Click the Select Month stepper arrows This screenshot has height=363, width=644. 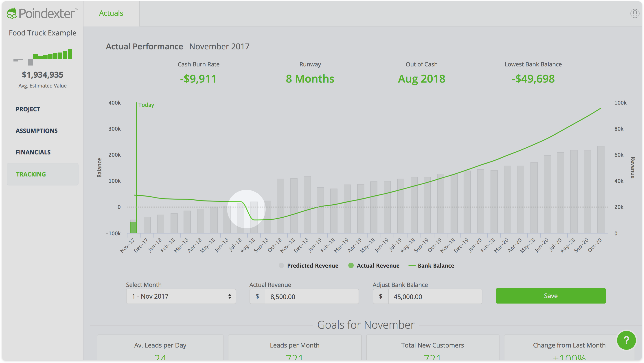point(230,296)
